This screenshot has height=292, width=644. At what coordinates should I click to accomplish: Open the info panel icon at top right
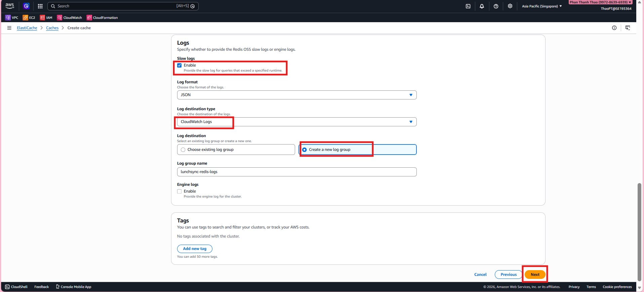click(x=614, y=28)
